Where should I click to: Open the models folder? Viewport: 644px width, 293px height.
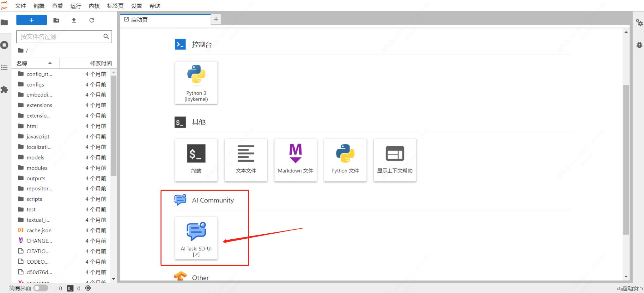(x=35, y=158)
